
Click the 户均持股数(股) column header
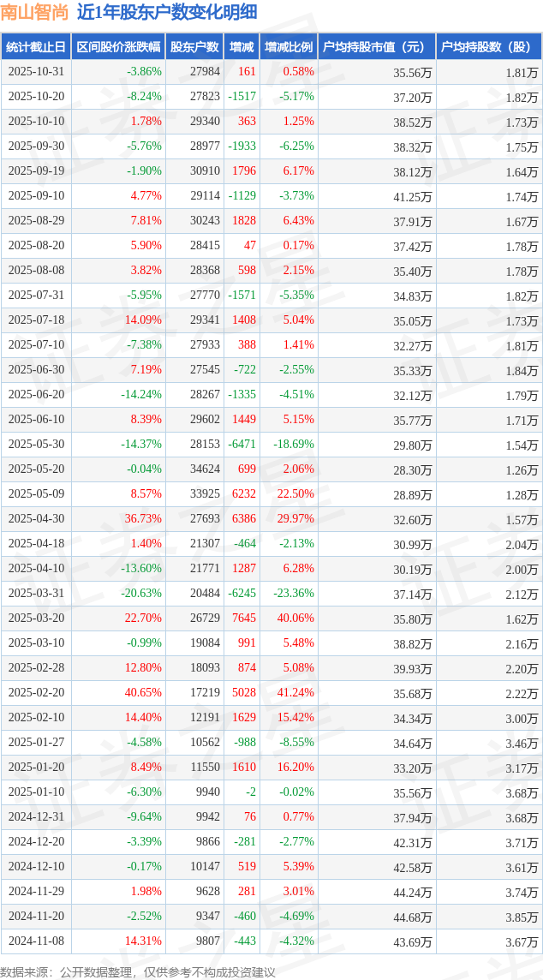tap(489, 47)
